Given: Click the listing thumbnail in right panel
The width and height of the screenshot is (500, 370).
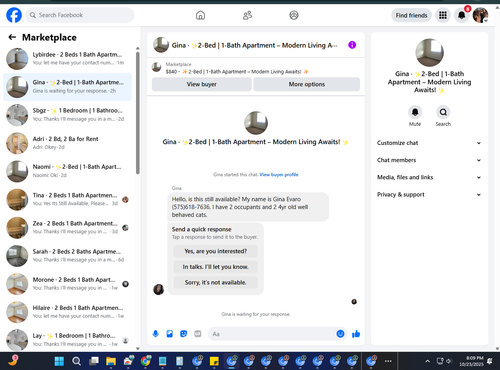Looking at the screenshot, I should point(429,52).
